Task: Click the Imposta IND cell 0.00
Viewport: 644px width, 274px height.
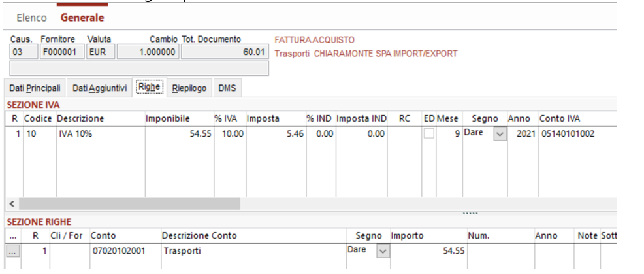Action: (361, 134)
